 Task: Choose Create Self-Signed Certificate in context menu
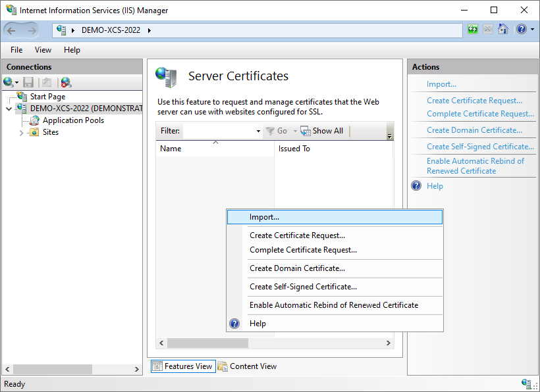(x=303, y=287)
